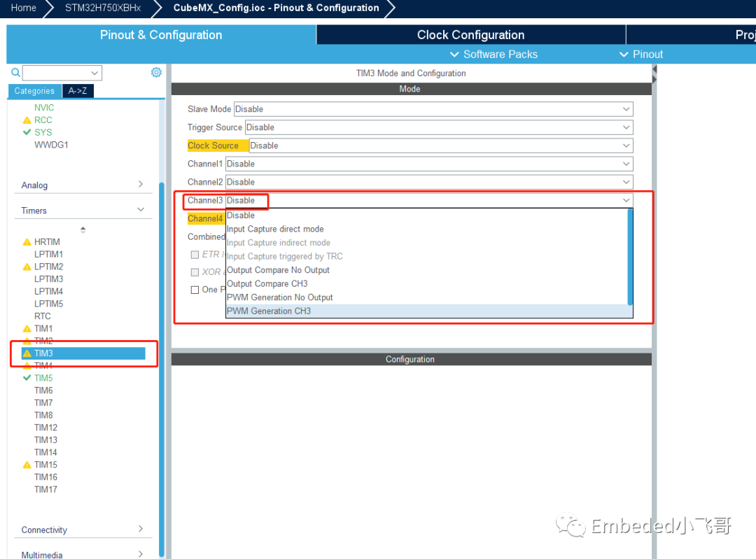Viewport: 756px width, 559px height.
Task: Click the warning icon beside TIM3
Action: pos(27,353)
